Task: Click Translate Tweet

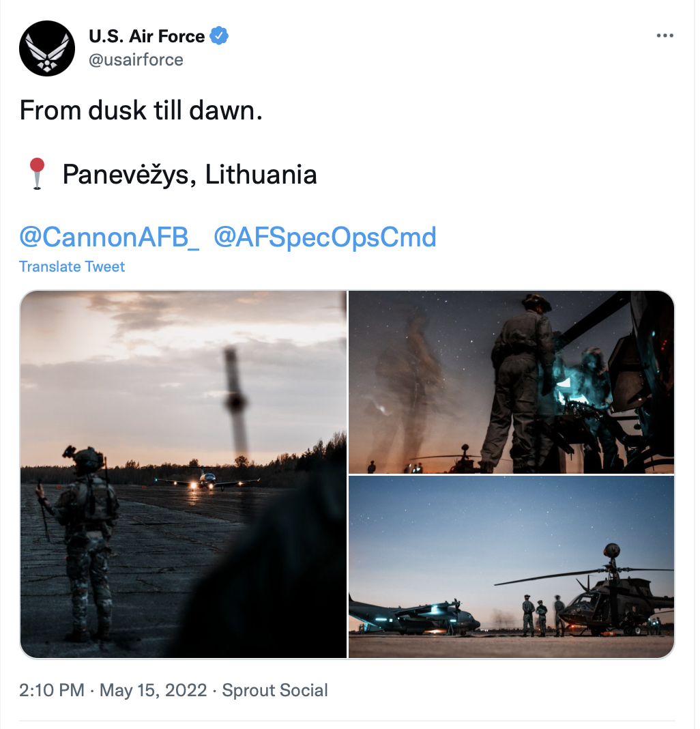Action: (72, 266)
